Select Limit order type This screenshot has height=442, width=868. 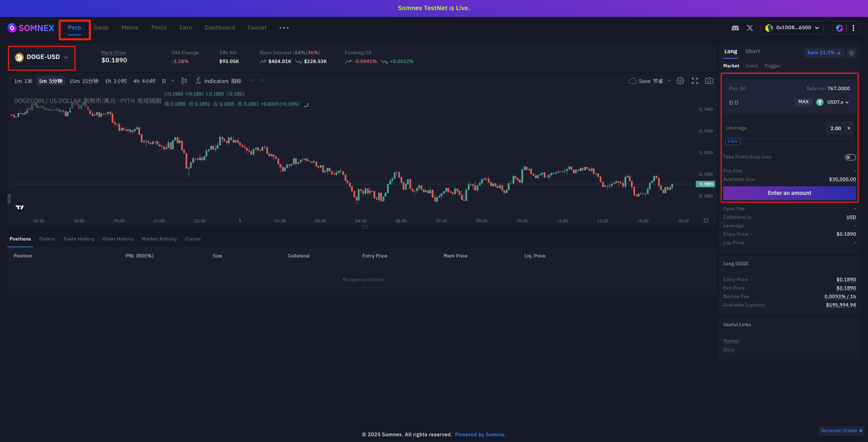tap(752, 66)
